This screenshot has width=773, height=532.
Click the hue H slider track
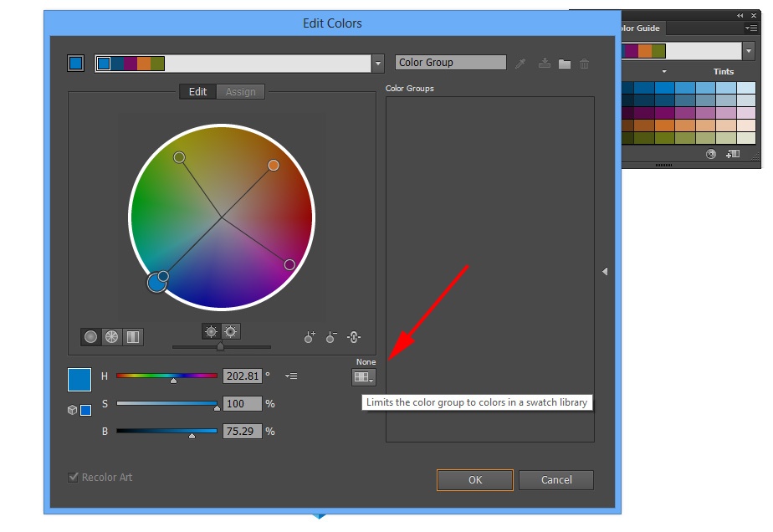[x=166, y=376]
